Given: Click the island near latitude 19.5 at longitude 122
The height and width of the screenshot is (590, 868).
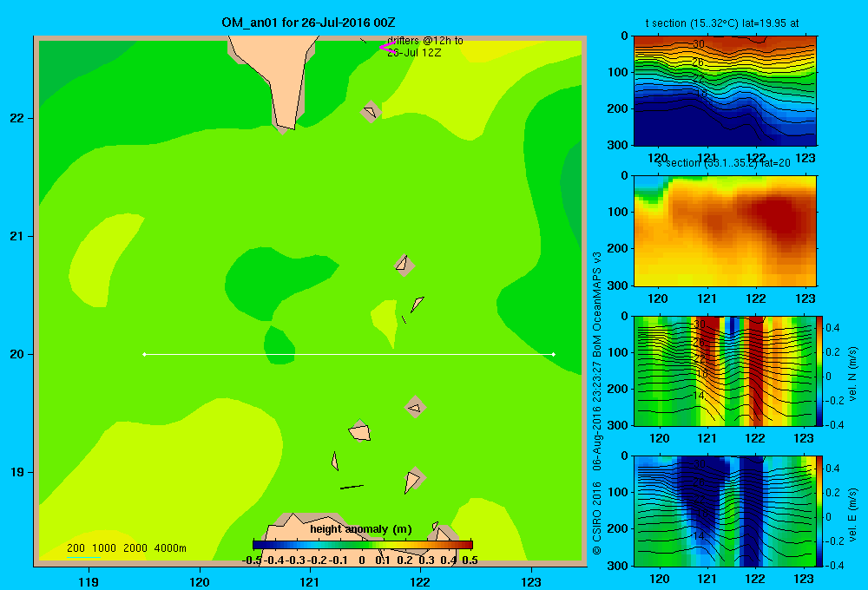Looking at the screenshot, I should tap(415, 407).
